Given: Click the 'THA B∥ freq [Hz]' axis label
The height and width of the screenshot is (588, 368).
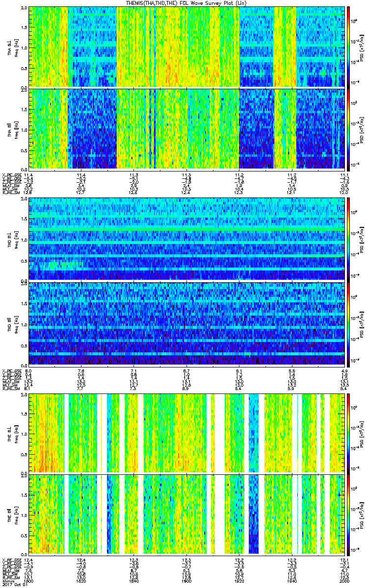Looking at the screenshot, I should (x=13, y=128).
